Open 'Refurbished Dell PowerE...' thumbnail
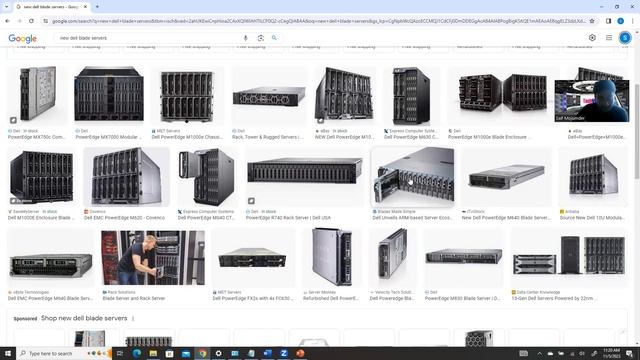 (x=331, y=258)
